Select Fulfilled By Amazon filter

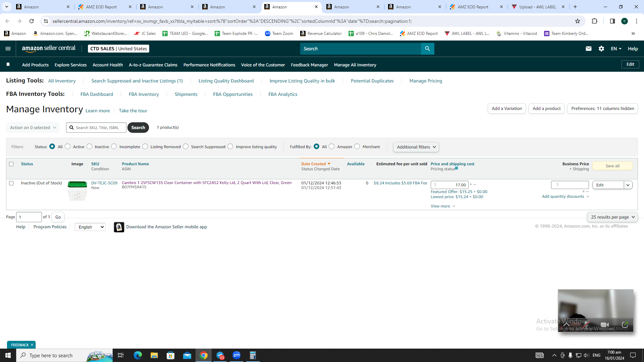pyautogui.click(x=332, y=146)
